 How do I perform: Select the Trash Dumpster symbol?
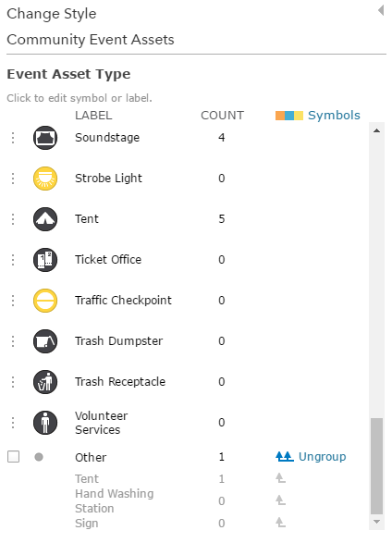pos(45,341)
